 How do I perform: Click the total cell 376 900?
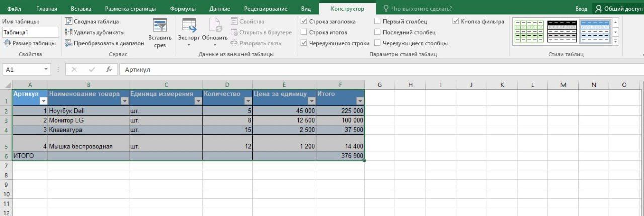[341, 156]
